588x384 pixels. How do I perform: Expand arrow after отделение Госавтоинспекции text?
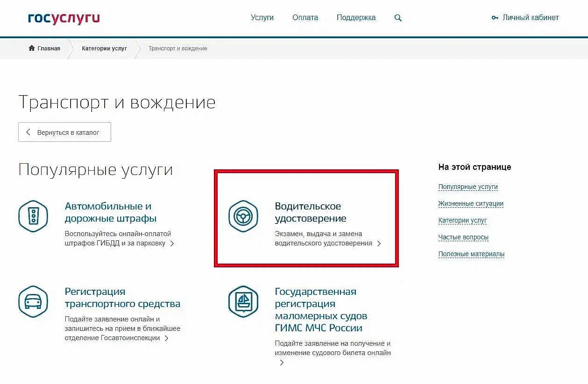tap(166, 338)
